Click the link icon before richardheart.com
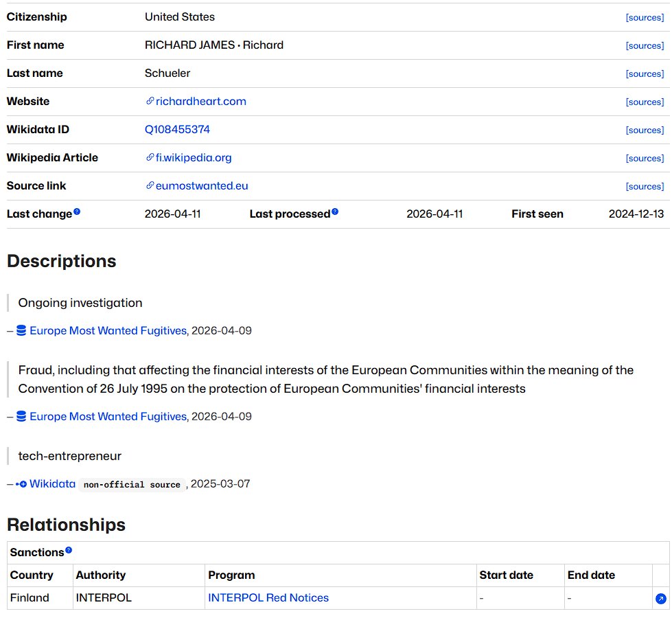This screenshot has height=618, width=672. click(150, 101)
